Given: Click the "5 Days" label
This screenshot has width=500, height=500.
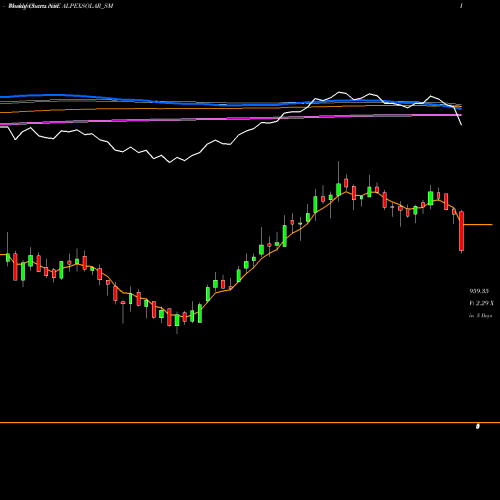Looking at the screenshot, I should [484, 315].
